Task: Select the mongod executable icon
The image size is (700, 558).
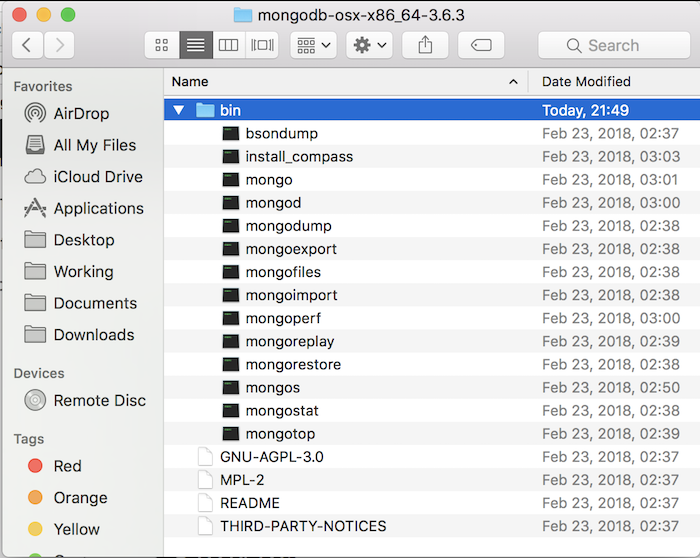Action: [x=231, y=203]
